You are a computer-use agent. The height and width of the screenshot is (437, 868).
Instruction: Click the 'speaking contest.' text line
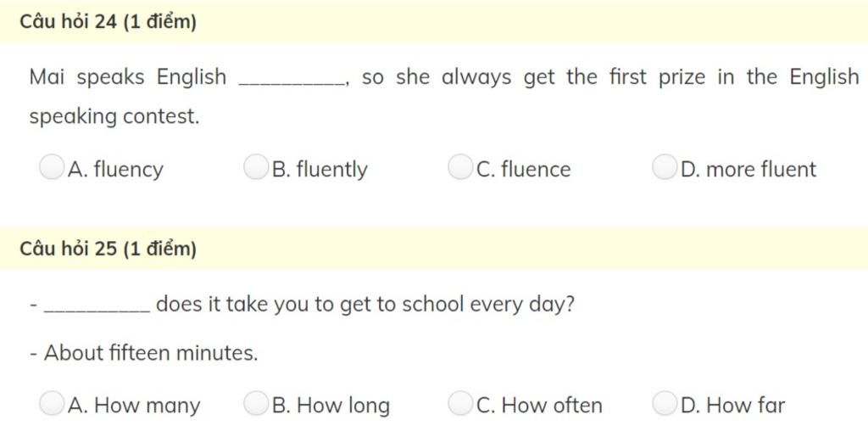click(114, 117)
